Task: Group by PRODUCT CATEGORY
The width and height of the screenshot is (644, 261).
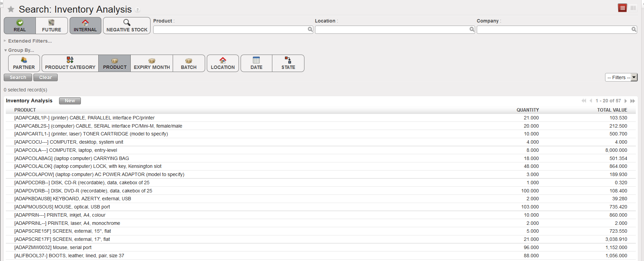Action: 70,63
